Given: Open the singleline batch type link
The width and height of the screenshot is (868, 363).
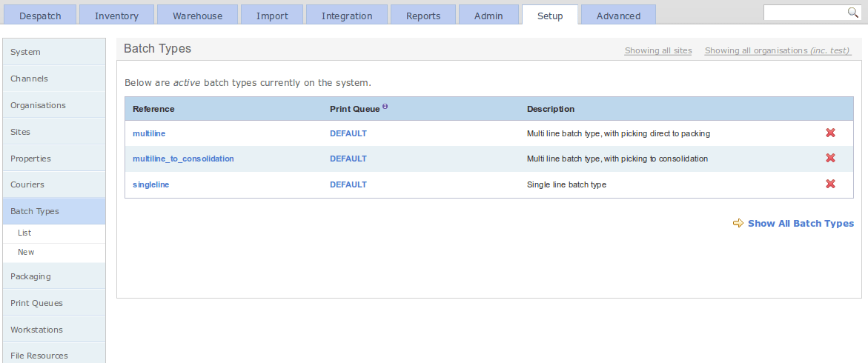Looking at the screenshot, I should click(151, 184).
